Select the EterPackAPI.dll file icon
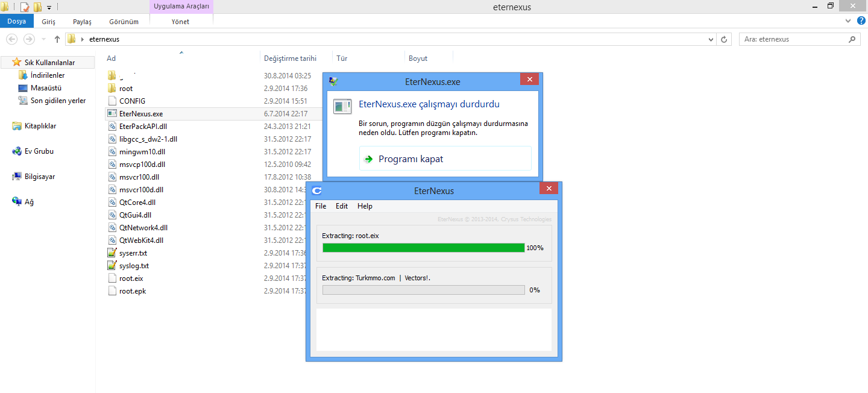Image resolution: width=868 pixels, height=393 pixels. 112,126
